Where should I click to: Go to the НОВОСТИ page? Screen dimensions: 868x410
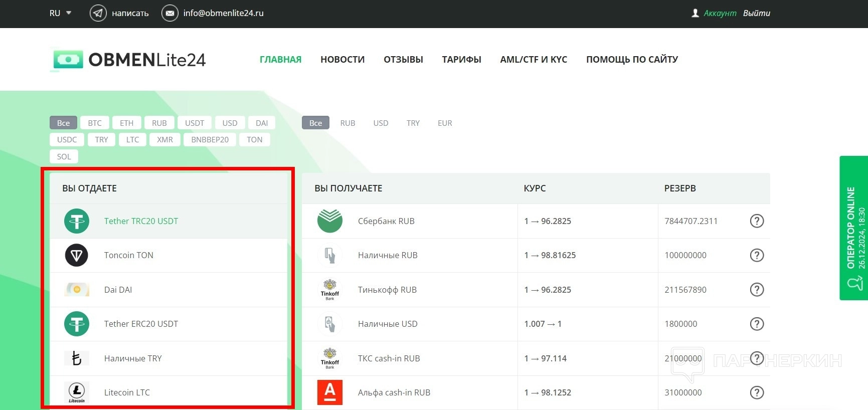(342, 60)
